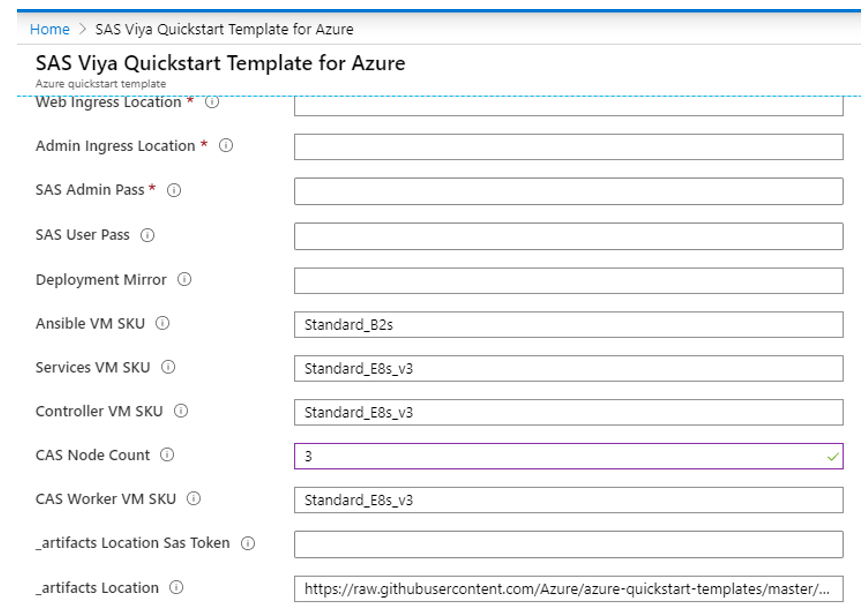Click SAS Viya Quickstart Template breadcrumb
This screenshot has width=868, height=615.
click(x=224, y=29)
